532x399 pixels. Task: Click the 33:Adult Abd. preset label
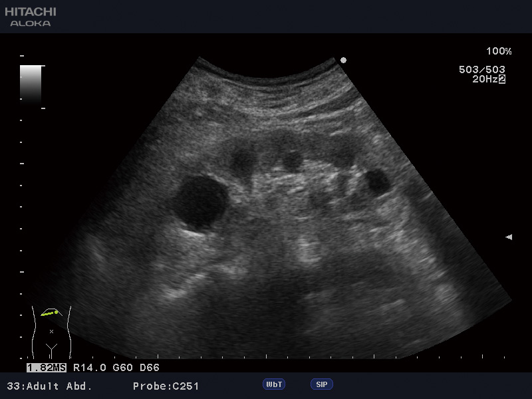49,386
